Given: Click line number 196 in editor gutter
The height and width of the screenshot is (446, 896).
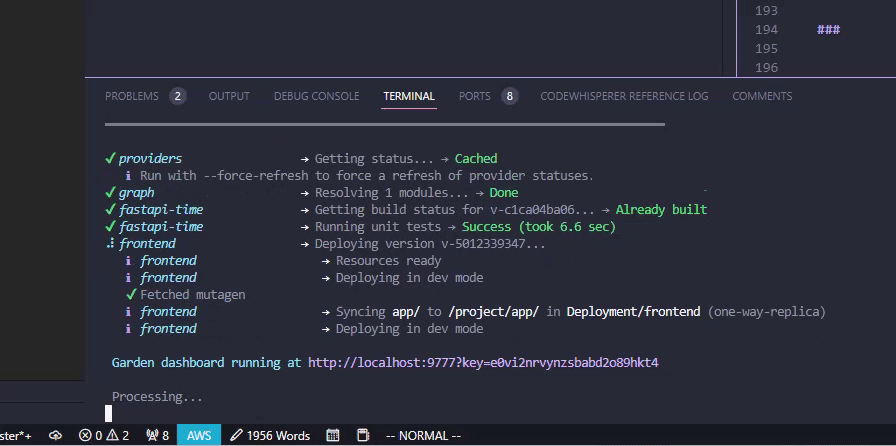Looking at the screenshot, I should [766, 67].
